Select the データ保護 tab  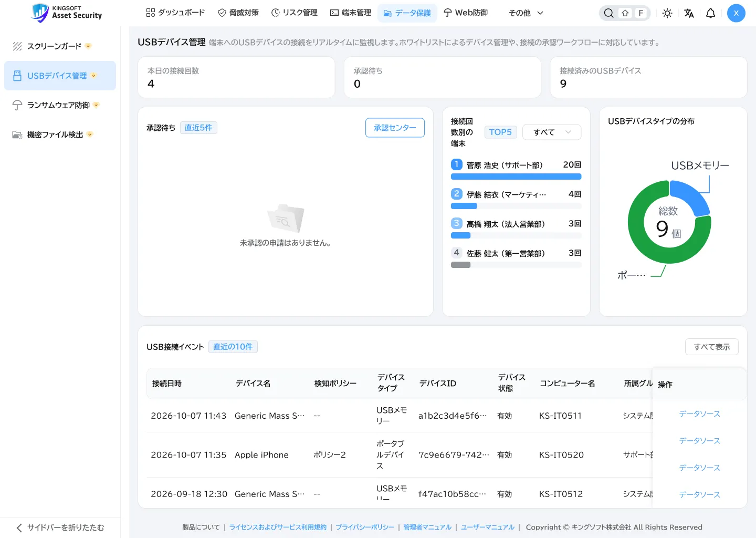click(x=407, y=13)
